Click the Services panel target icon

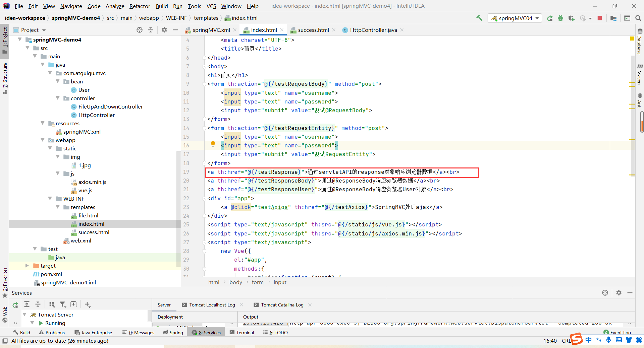pyautogui.click(x=605, y=293)
